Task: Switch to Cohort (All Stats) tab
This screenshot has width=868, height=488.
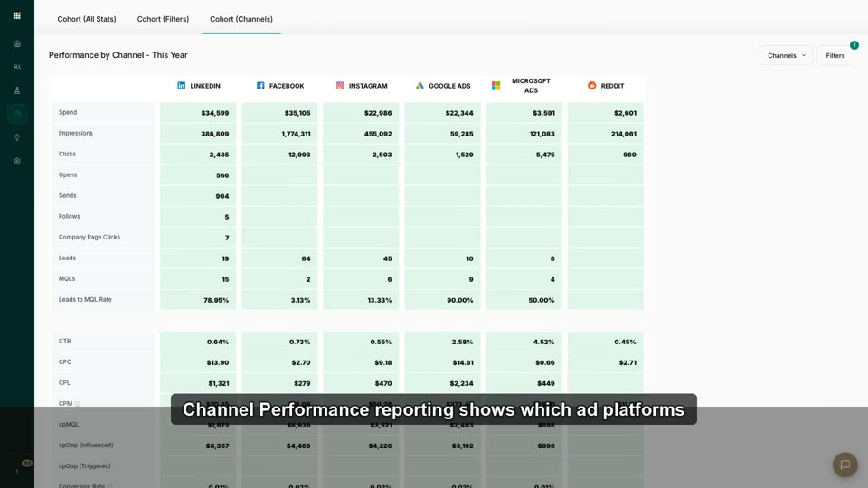Action: (87, 19)
